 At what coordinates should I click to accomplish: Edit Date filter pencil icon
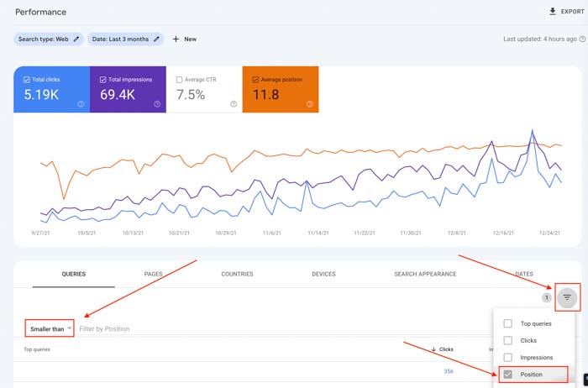(x=157, y=39)
